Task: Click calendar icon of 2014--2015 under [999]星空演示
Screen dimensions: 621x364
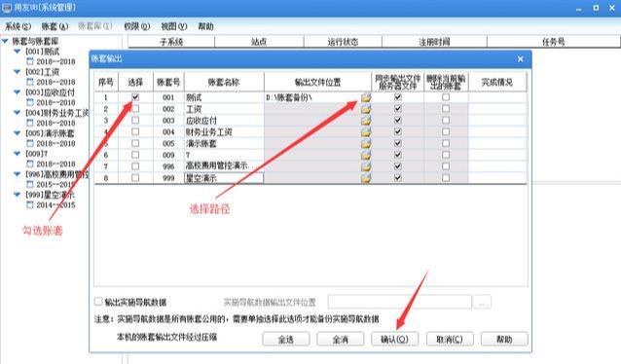Action: [x=30, y=204]
